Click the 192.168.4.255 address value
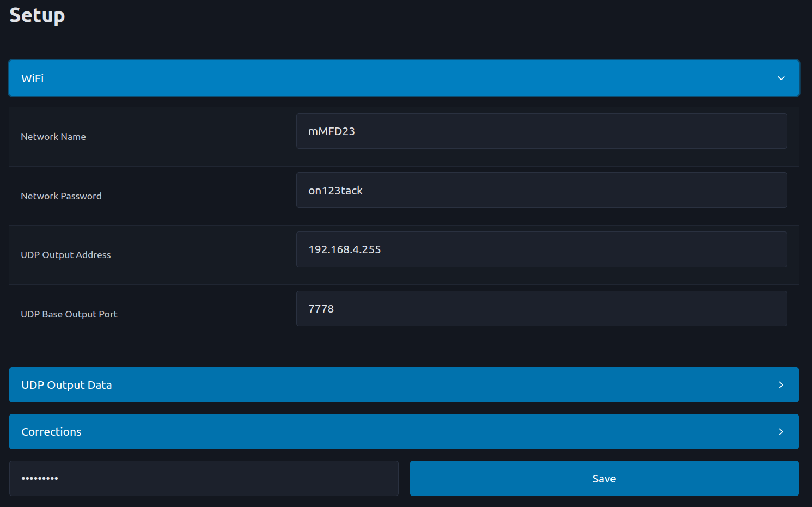 [344, 249]
